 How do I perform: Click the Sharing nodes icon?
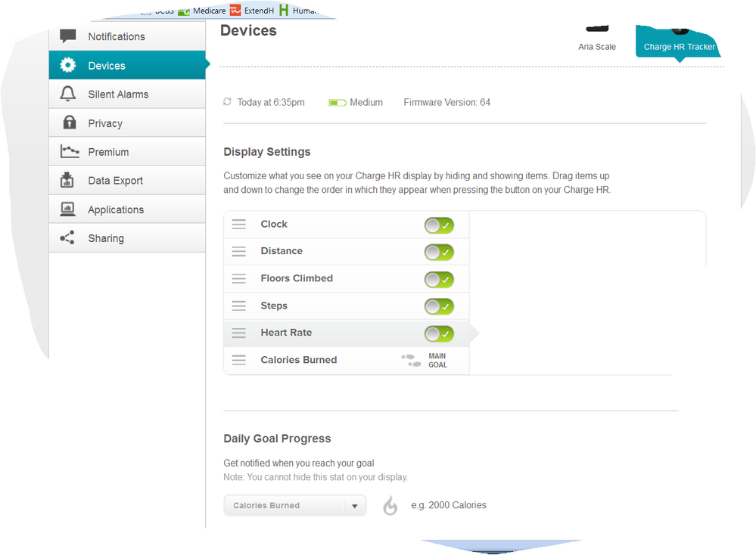pos(67,237)
